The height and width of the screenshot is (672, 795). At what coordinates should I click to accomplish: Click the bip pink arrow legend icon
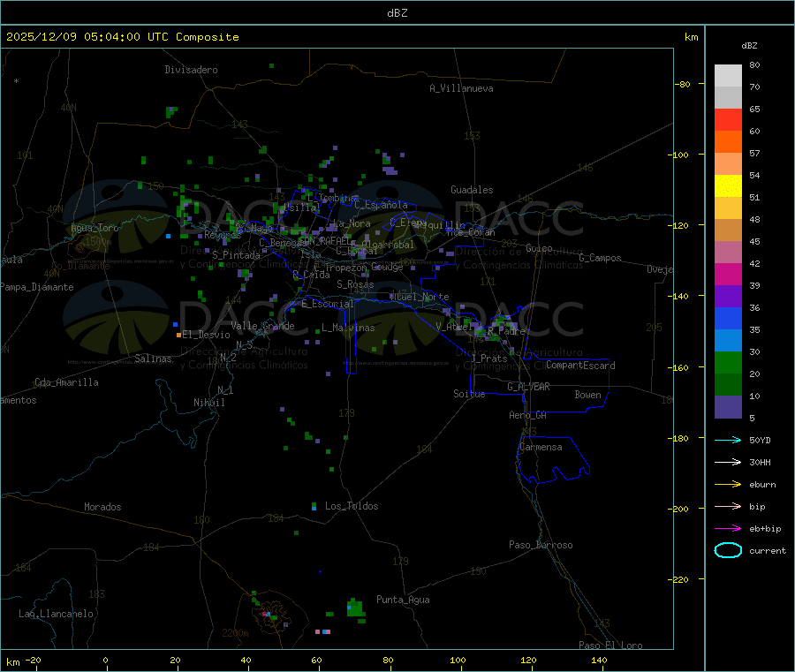[x=728, y=506]
